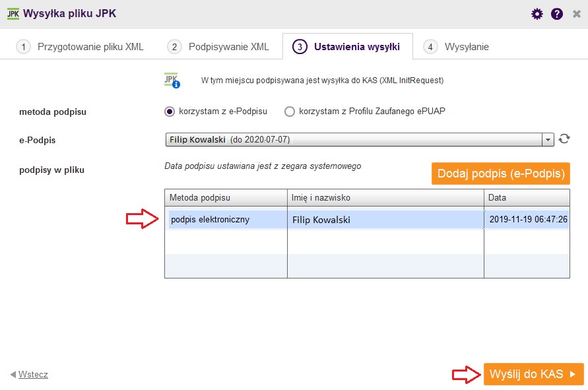Click the JPK info icon beside KAS note
Viewport: 588px width, 390px height.
(x=172, y=81)
